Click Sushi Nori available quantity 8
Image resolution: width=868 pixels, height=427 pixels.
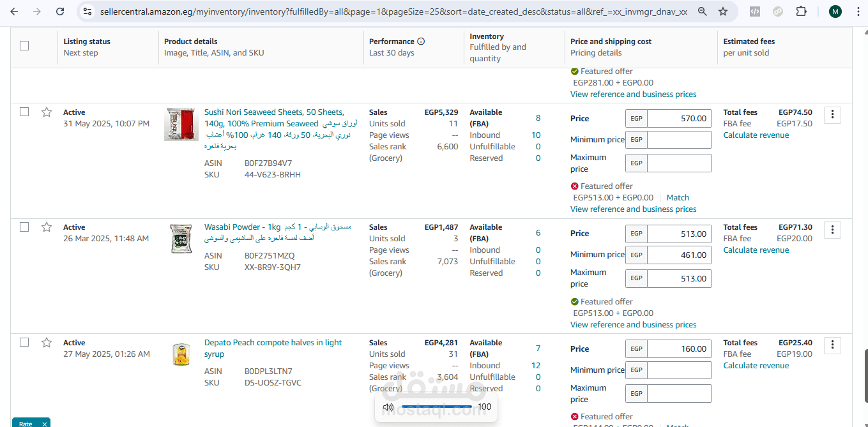538,118
